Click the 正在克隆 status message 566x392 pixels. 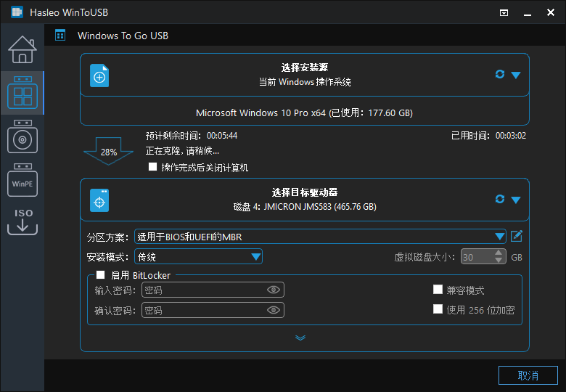pos(182,151)
